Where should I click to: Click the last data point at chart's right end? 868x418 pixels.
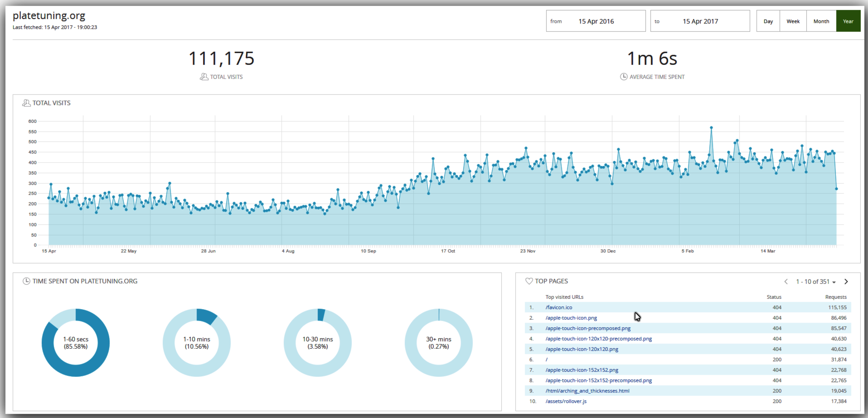[x=836, y=189]
